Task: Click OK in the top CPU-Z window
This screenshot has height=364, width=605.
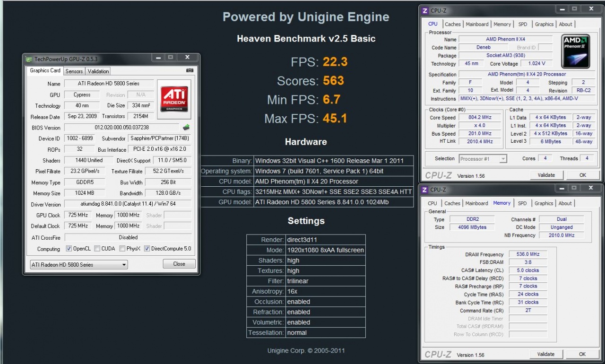Action: click(x=582, y=175)
